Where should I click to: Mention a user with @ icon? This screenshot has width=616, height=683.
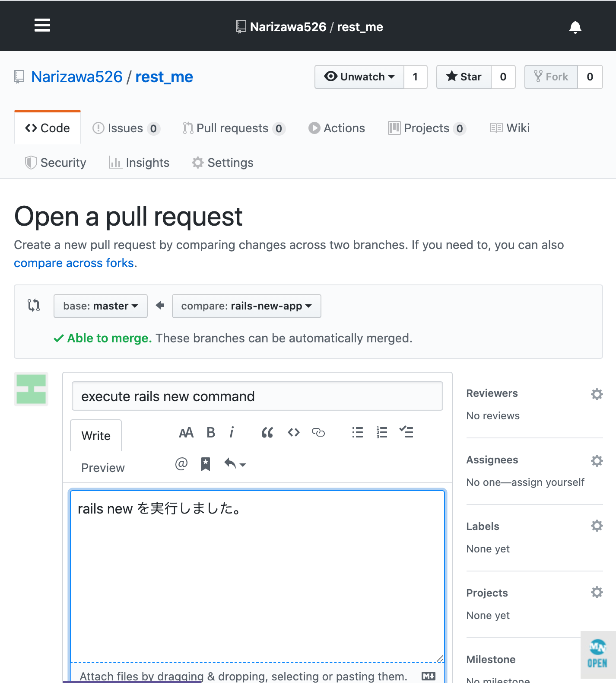click(x=181, y=464)
